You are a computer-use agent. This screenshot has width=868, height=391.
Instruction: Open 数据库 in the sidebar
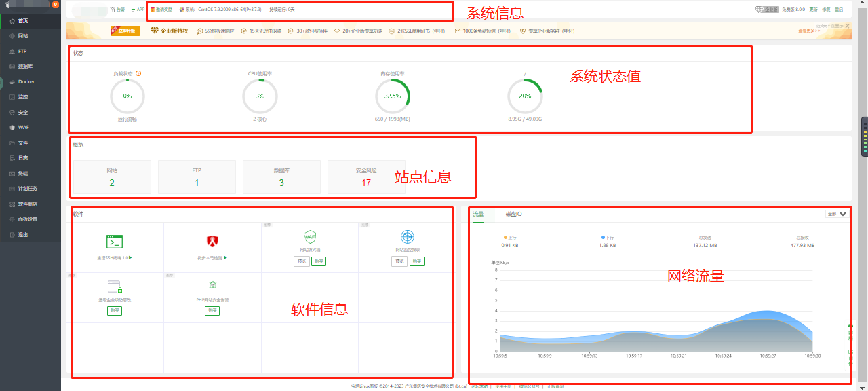point(31,67)
